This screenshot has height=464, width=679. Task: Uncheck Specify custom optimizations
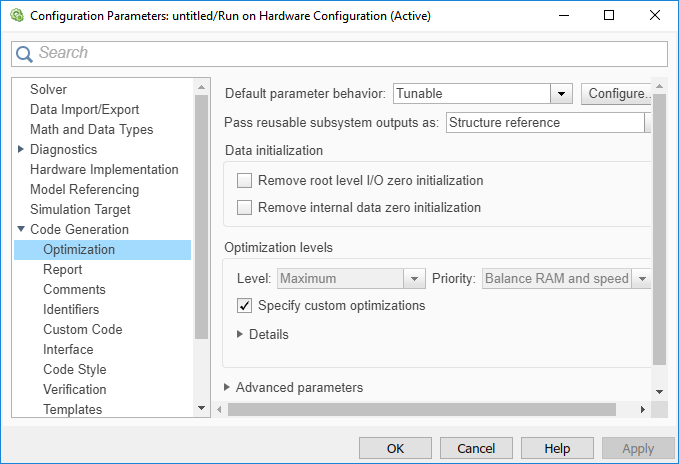(244, 305)
